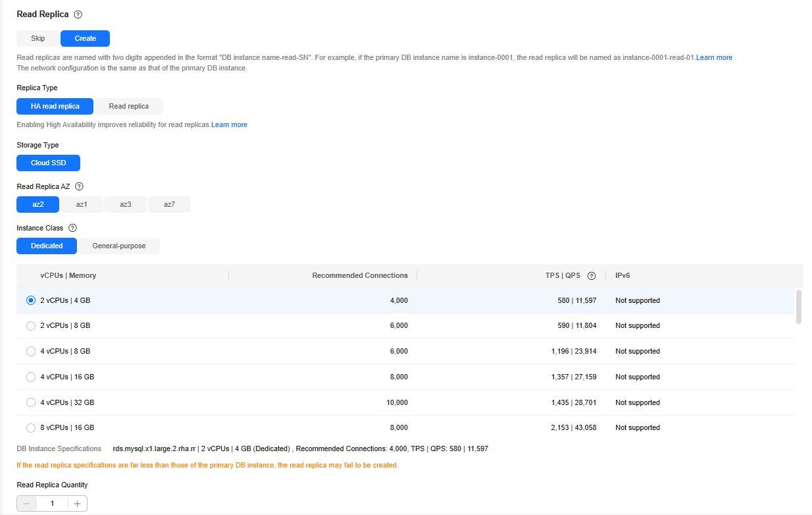
Task: Select az7 as the replica AZ
Action: pos(169,204)
